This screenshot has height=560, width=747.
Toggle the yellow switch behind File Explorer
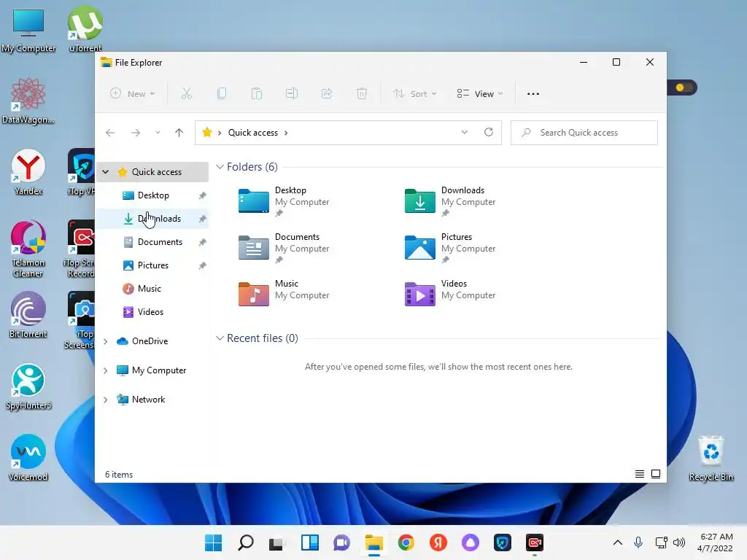[683, 87]
